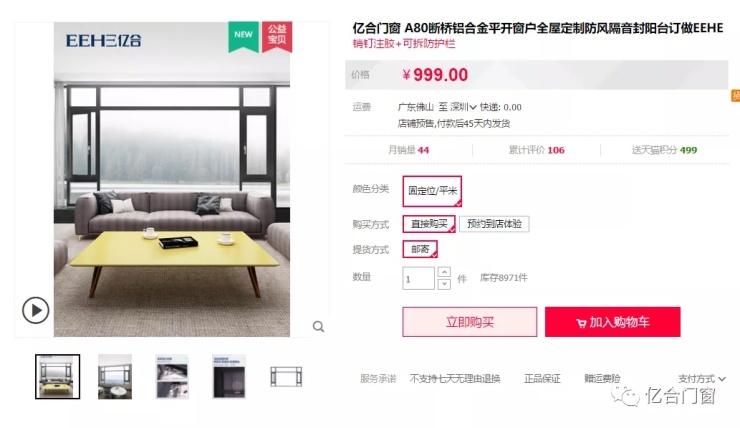Play the product video

pos(35,310)
